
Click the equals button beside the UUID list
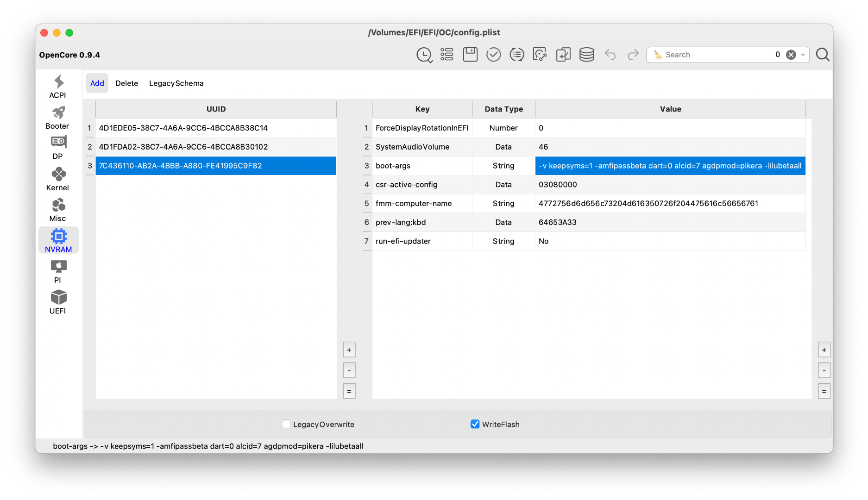[349, 391]
